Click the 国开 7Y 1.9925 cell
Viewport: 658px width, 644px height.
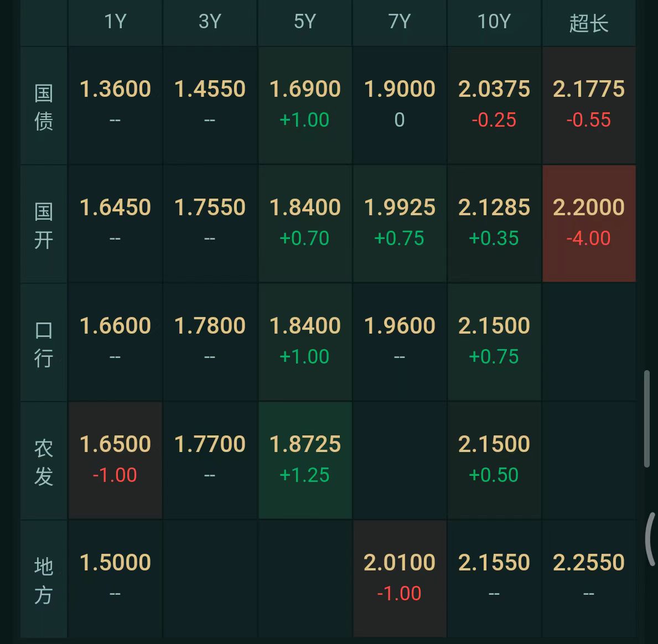pyautogui.click(x=400, y=224)
